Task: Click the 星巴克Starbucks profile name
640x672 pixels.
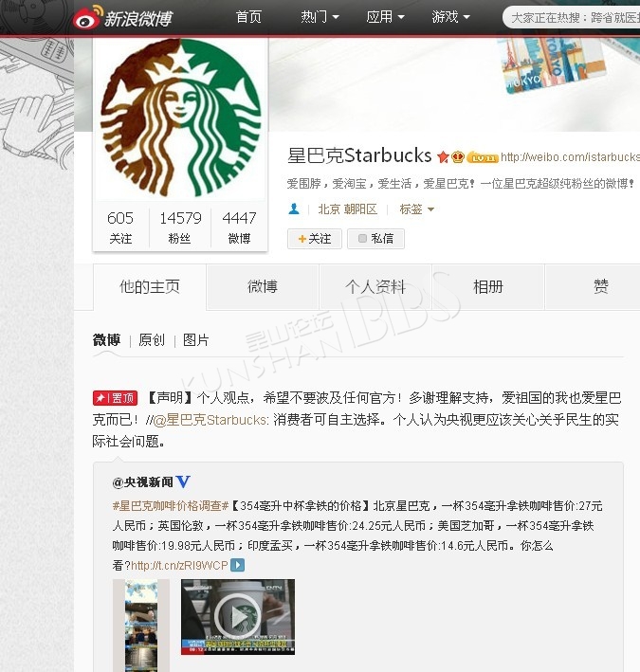Action: [x=359, y=155]
